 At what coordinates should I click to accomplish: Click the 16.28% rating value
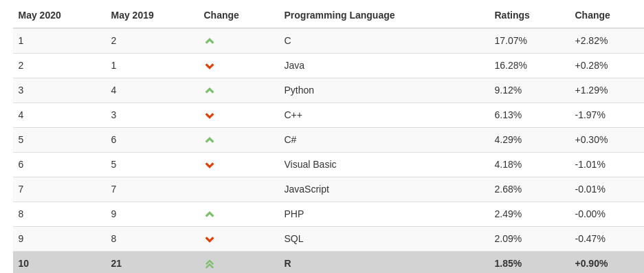coord(511,65)
